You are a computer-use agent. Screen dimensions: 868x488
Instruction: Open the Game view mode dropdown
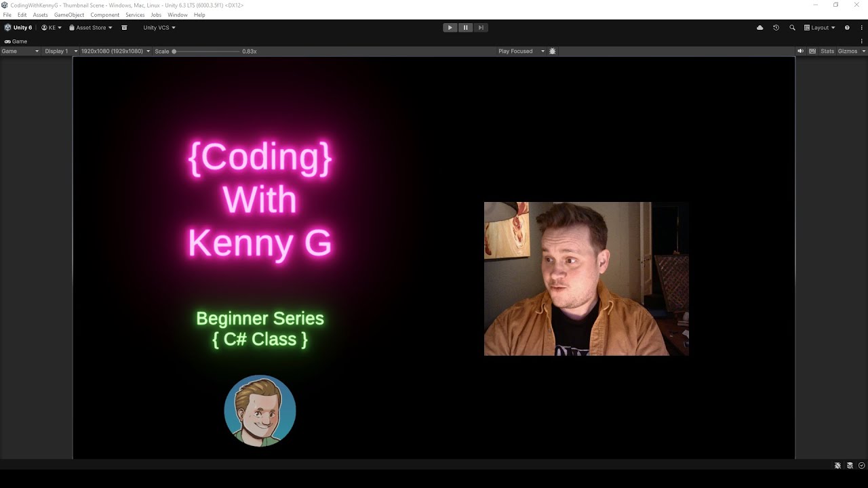point(20,52)
